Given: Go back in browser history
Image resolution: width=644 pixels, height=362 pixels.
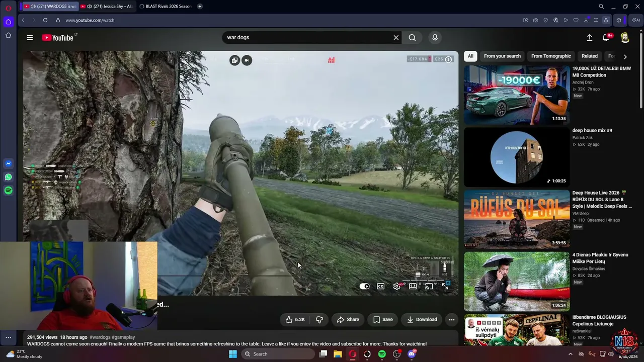Looking at the screenshot, I should click(23, 20).
